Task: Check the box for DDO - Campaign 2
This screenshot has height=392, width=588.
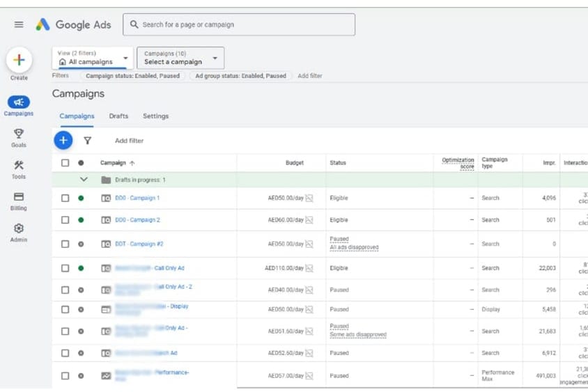Action: [x=65, y=220]
